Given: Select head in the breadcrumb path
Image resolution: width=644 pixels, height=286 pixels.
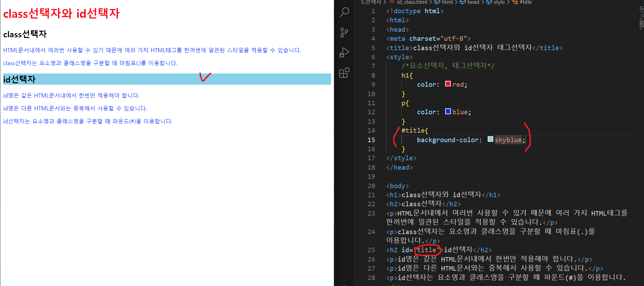Looking at the screenshot, I should click(x=470, y=2).
